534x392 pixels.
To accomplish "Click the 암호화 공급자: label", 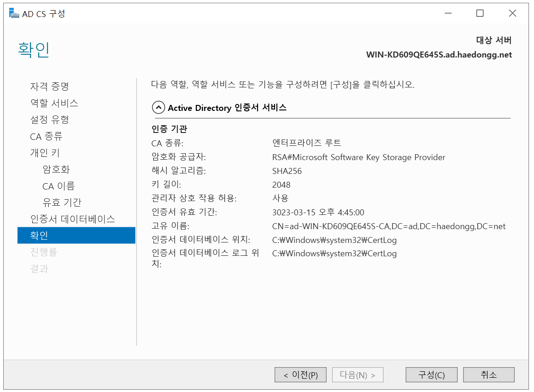I will click(x=178, y=157).
